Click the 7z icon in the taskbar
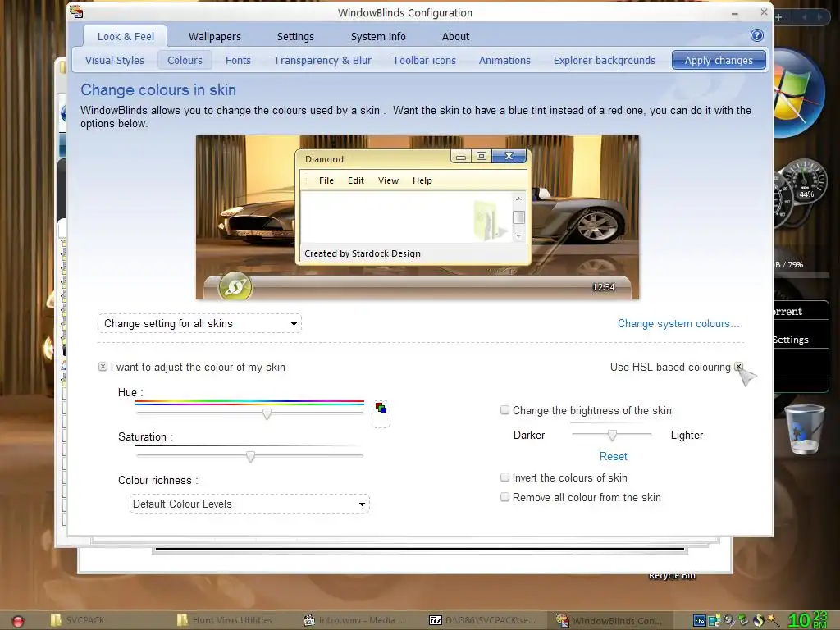Screen dimensions: 840x630 pyautogui.click(x=435, y=620)
